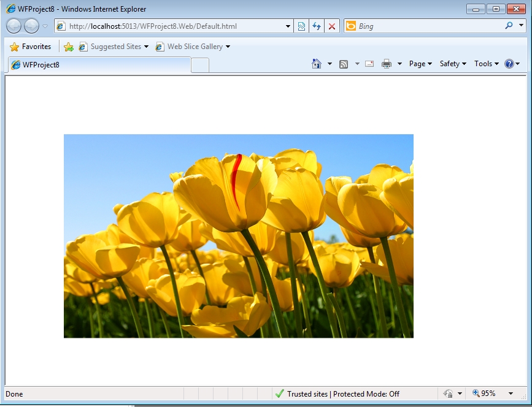The image size is (532, 407).
Task: Expand the address bar URL dropdown arrow
Action: click(x=288, y=26)
